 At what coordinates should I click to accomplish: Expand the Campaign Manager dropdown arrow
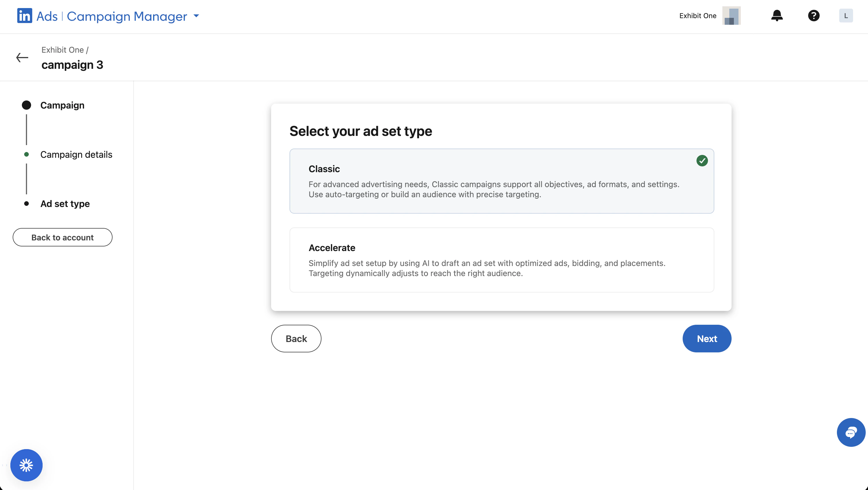tap(196, 16)
